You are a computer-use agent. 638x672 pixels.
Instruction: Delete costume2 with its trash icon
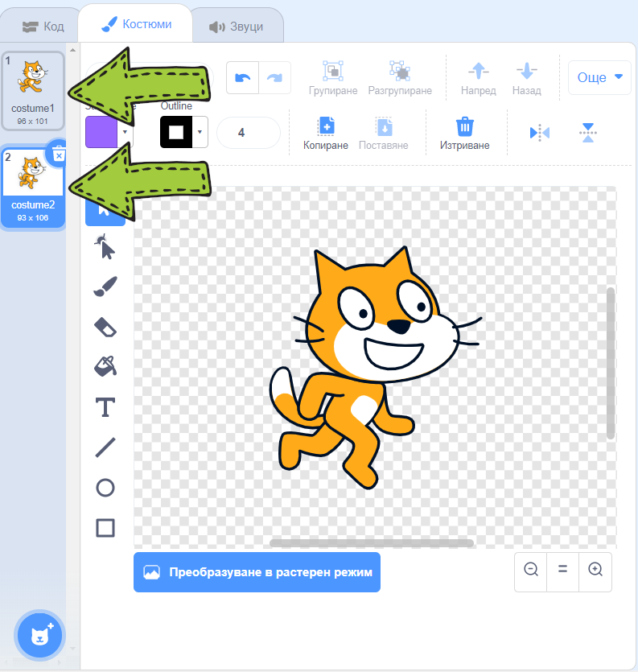pos(59,155)
